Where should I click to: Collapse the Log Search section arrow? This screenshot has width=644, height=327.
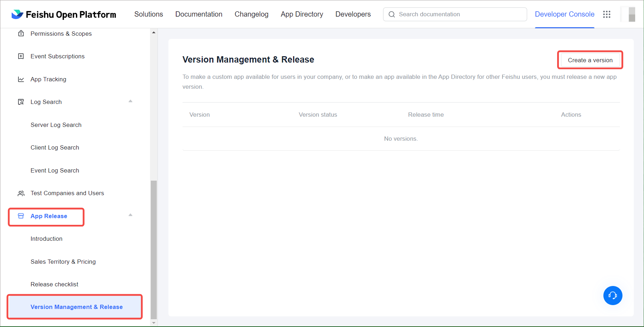click(x=130, y=101)
